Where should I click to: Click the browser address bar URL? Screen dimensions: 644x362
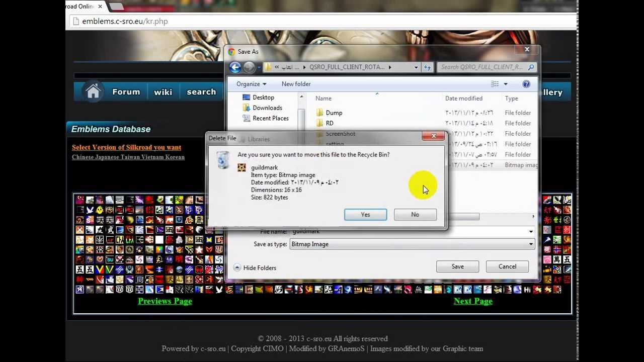(125, 21)
